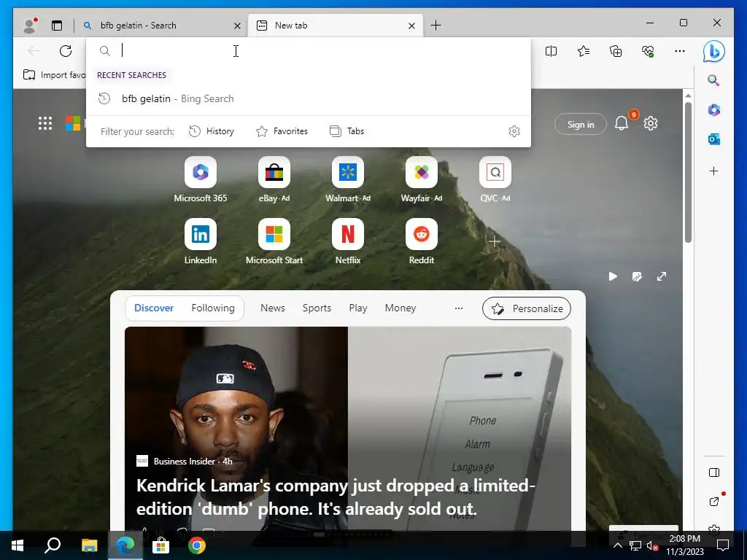Close the bfb gelatin search tab
This screenshot has width=747, height=560.
click(237, 26)
